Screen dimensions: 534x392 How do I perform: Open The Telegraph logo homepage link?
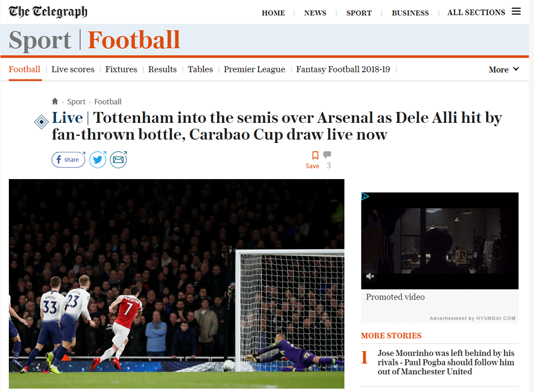pos(48,12)
